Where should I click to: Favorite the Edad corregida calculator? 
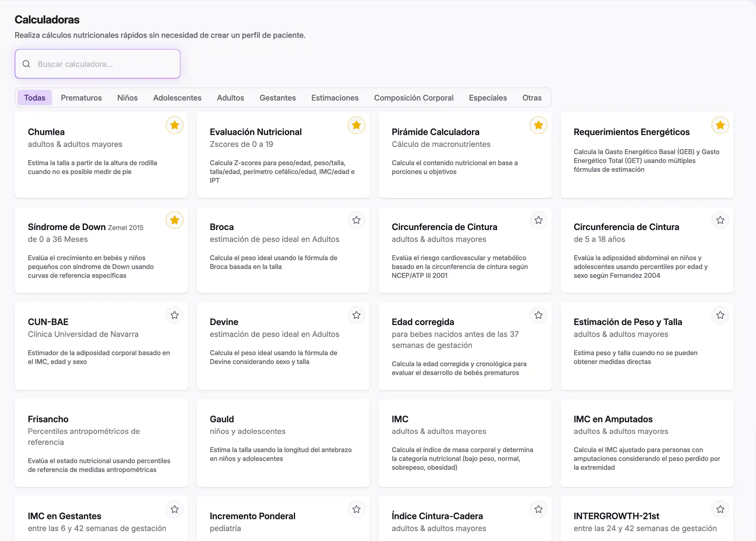point(538,315)
